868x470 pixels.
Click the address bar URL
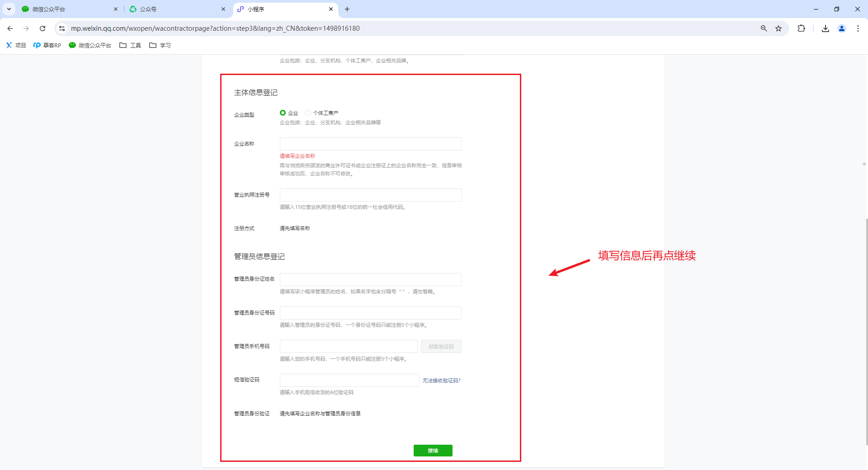tap(215, 28)
